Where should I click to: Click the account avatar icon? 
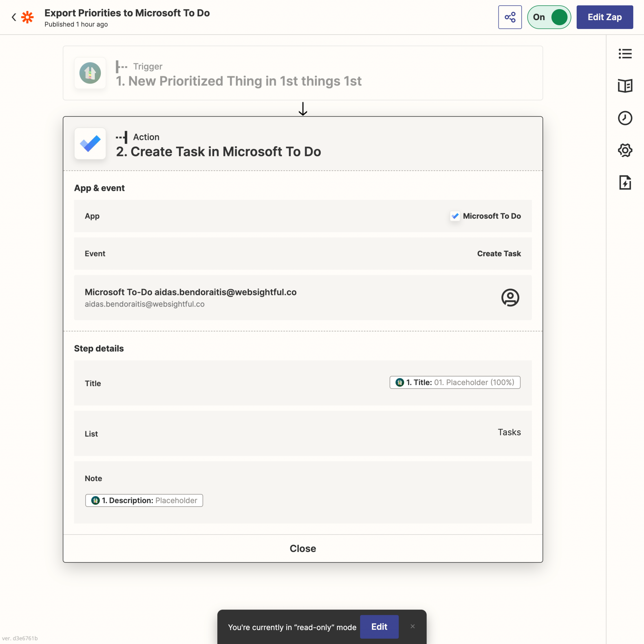pos(510,297)
